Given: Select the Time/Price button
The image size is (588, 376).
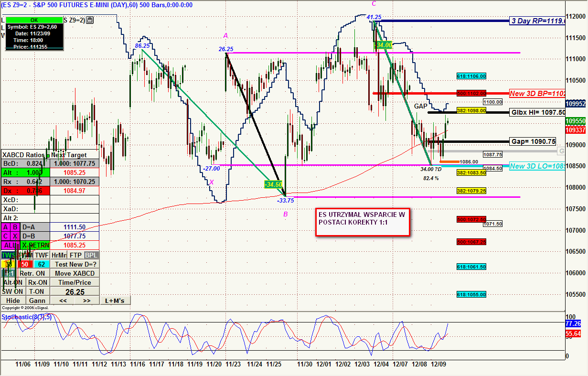Looking at the screenshot, I should pyautogui.click(x=75, y=282).
